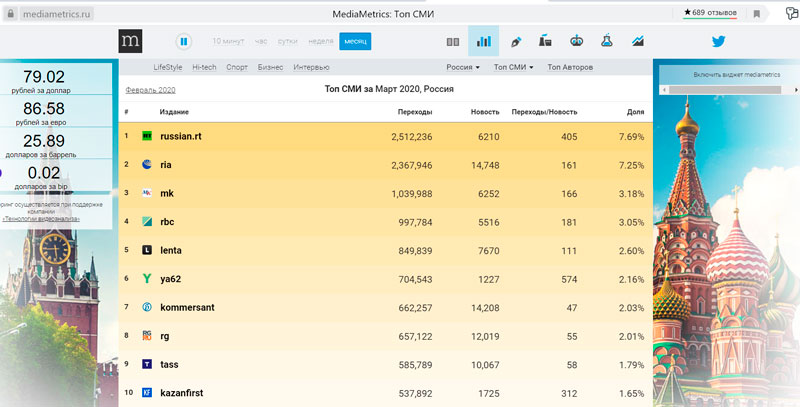Open the 'russian.rt' publication row

181,136
